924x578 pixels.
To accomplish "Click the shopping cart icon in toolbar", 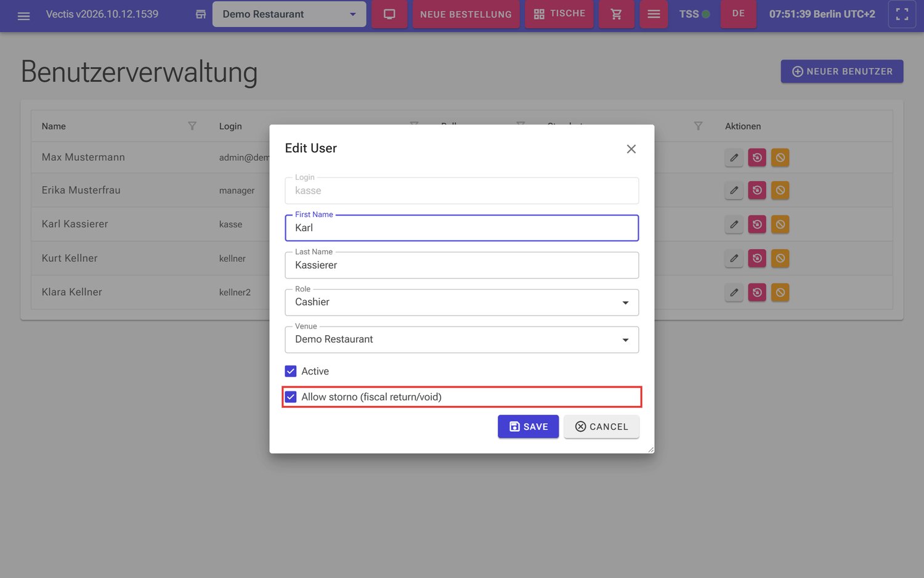I will tap(616, 14).
